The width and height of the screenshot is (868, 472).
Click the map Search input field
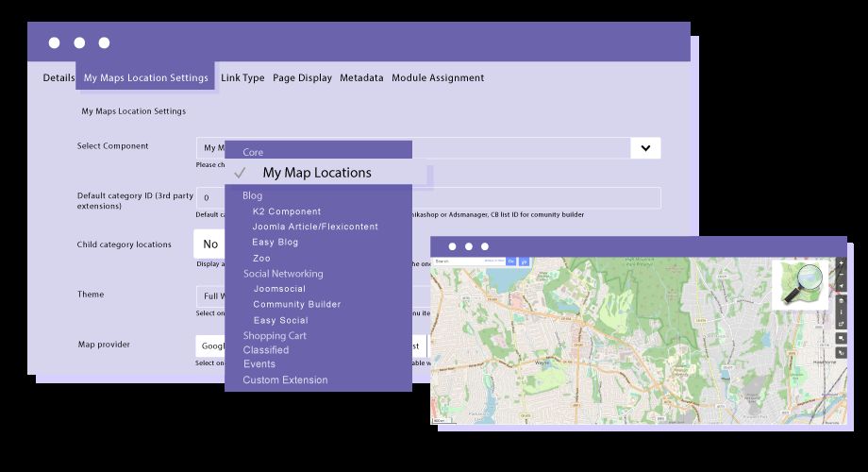click(468, 261)
